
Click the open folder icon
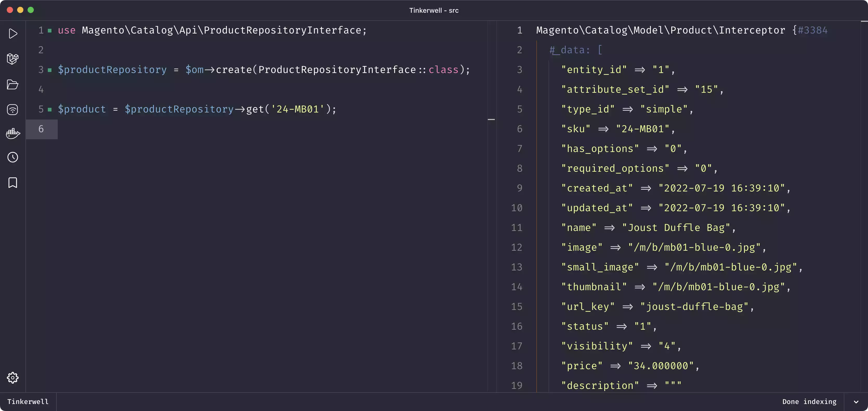point(13,84)
